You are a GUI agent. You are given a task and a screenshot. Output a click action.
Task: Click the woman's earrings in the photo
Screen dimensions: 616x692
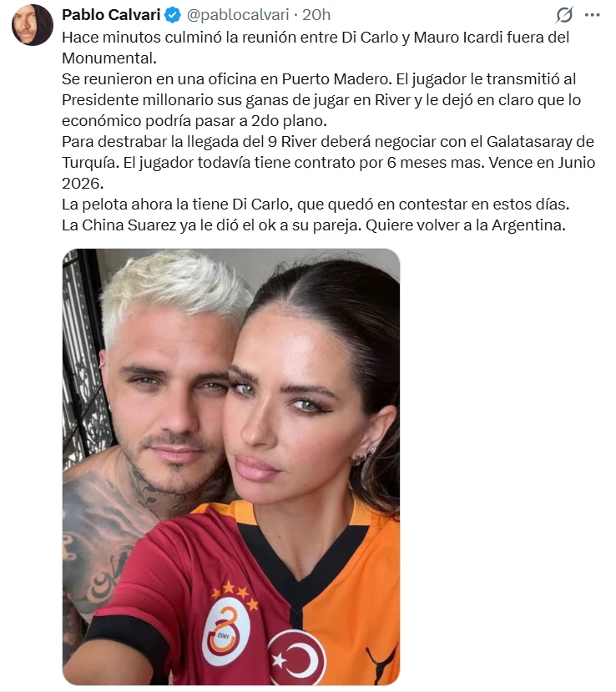(364, 456)
